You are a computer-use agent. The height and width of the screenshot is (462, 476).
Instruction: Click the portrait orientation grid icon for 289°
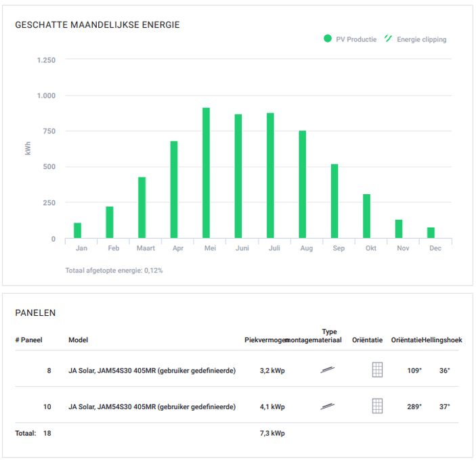[x=377, y=406]
